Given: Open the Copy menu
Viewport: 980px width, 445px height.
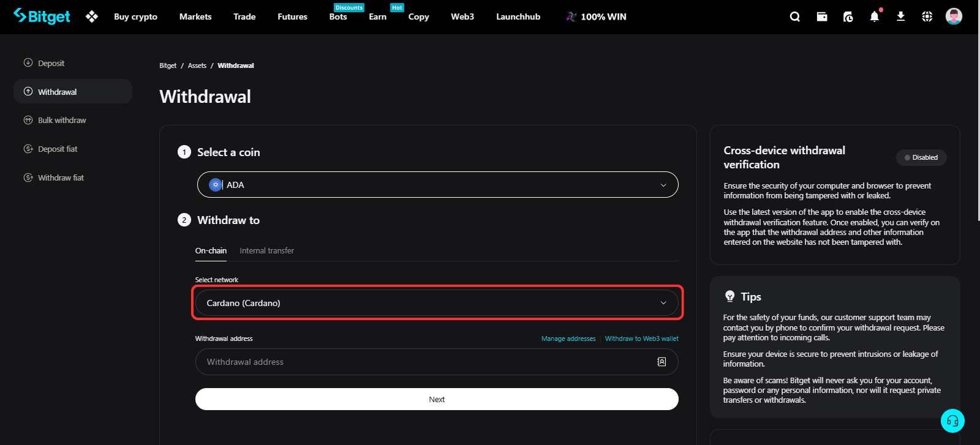Looking at the screenshot, I should pos(418,17).
